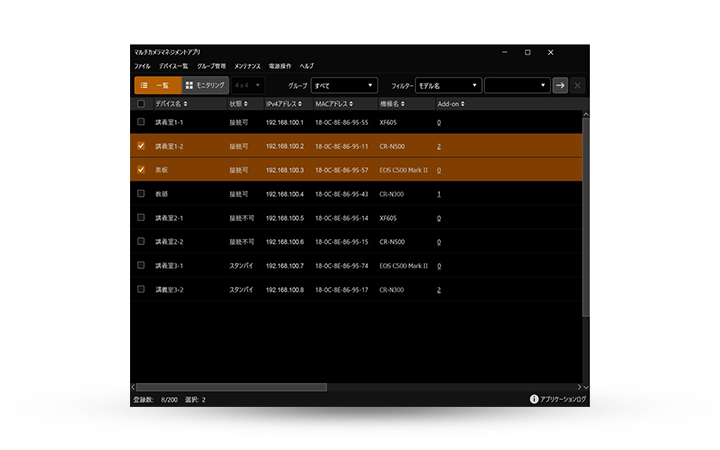
Task: Click Add-on count link for 講義室1-2
Action: coord(439,146)
